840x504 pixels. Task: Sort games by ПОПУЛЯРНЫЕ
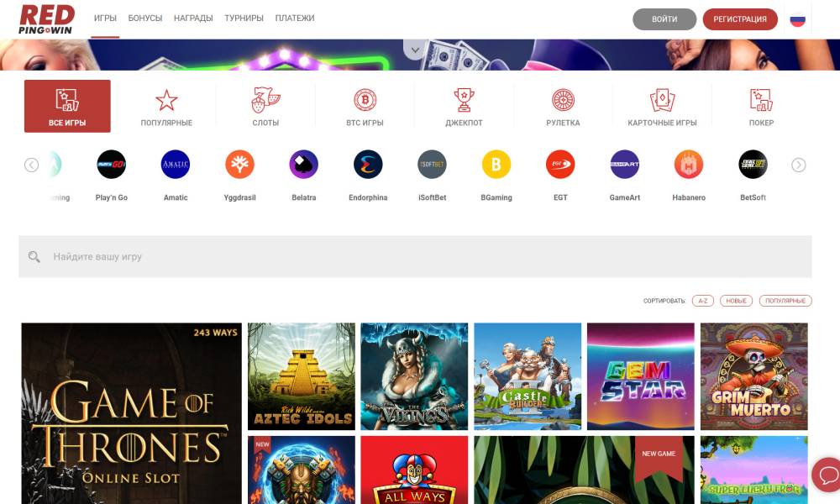click(785, 301)
